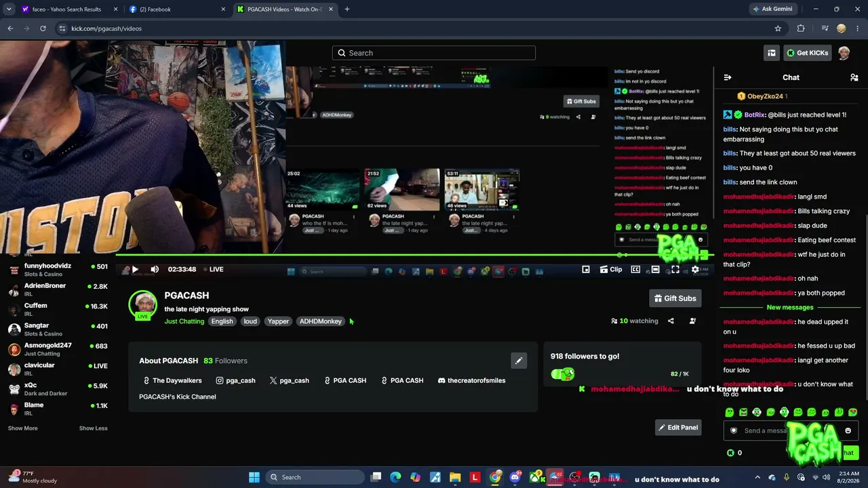
Task: Click the Edit Panel button
Action: 677,428
